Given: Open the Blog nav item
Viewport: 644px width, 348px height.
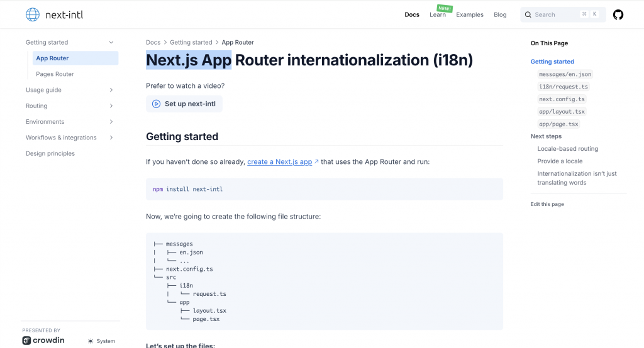Looking at the screenshot, I should pyautogui.click(x=500, y=15).
